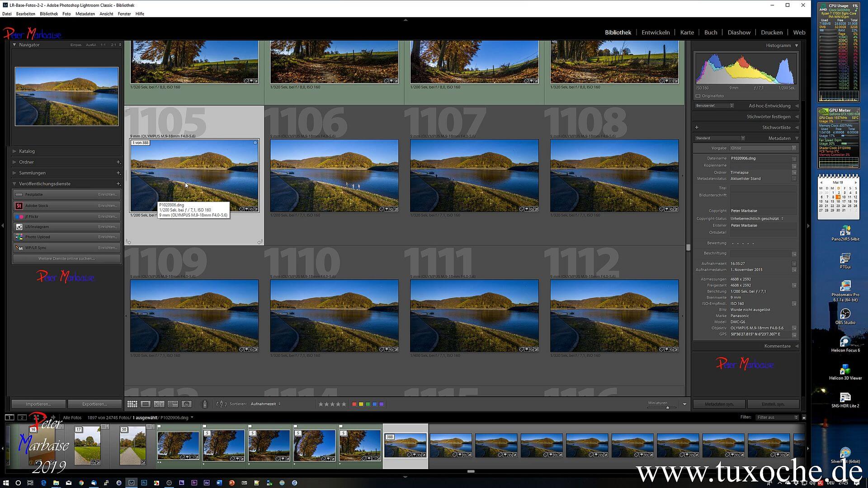Click the Metadaten syn. button
868x488 pixels.
point(719,404)
